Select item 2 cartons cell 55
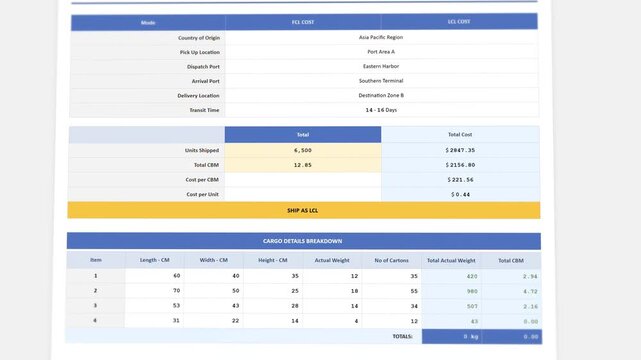 392,291
